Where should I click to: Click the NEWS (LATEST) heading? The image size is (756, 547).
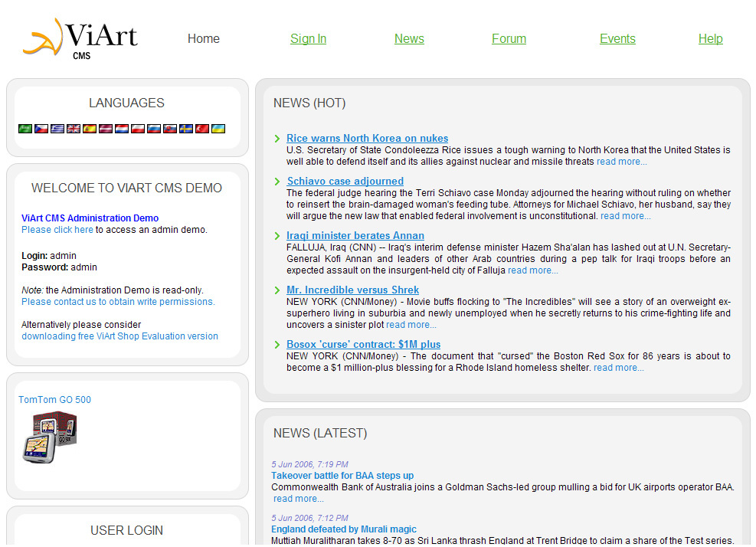point(320,433)
